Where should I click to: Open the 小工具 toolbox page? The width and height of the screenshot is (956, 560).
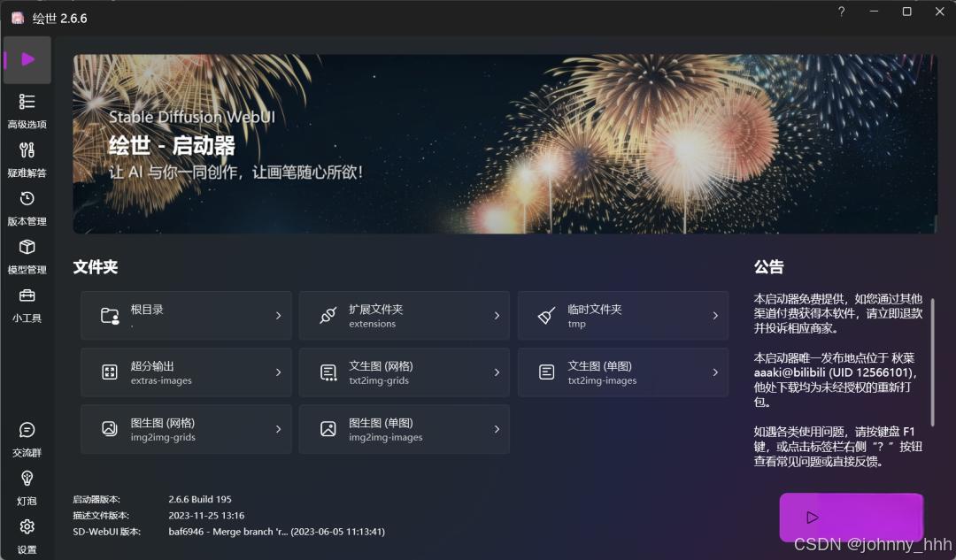[x=27, y=305]
